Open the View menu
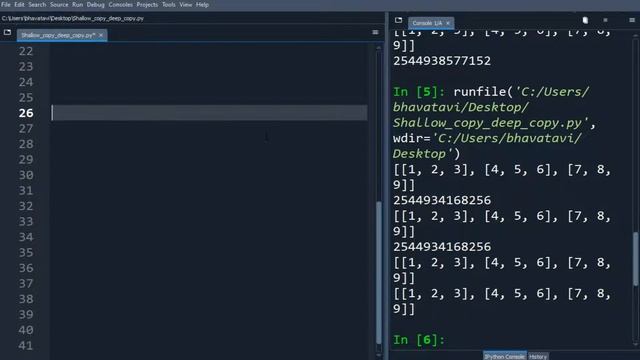Viewport: 640px width, 360px height. [x=186, y=4]
